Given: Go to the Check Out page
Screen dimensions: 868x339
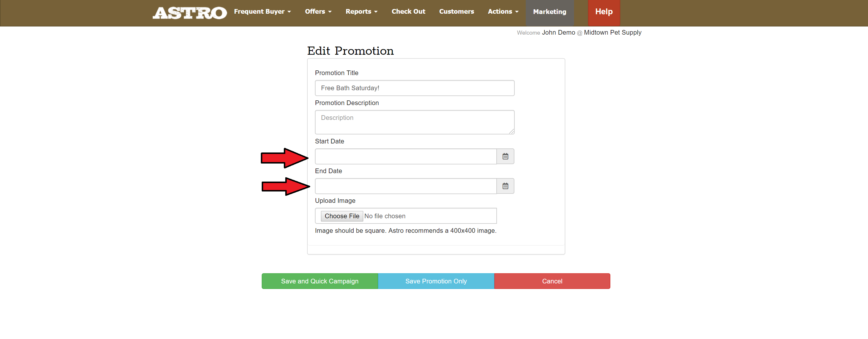Looking at the screenshot, I should (x=408, y=11).
